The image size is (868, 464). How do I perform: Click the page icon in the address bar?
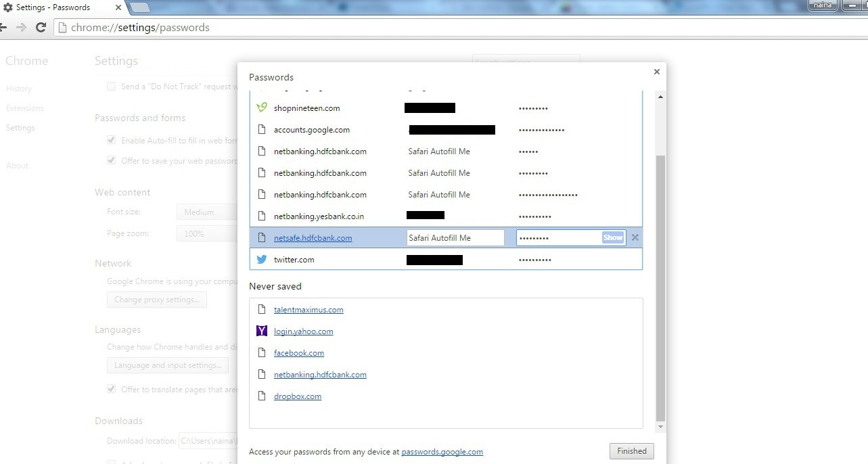point(62,28)
